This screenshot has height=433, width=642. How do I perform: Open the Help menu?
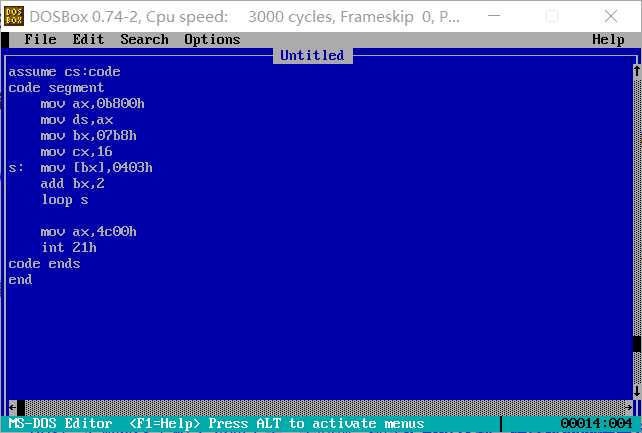[x=608, y=39]
